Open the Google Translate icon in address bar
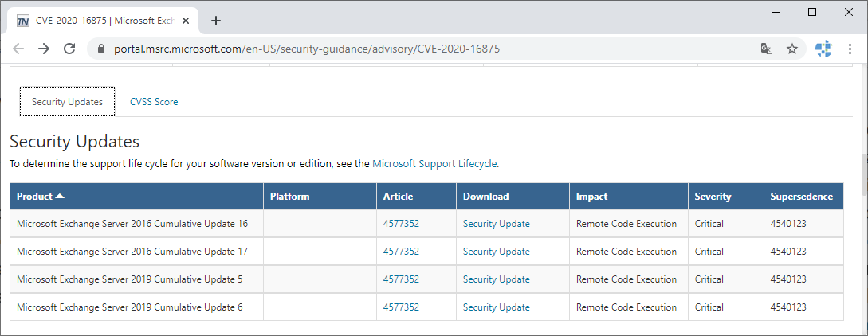Image resolution: width=868 pixels, height=336 pixels. click(767, 49)
